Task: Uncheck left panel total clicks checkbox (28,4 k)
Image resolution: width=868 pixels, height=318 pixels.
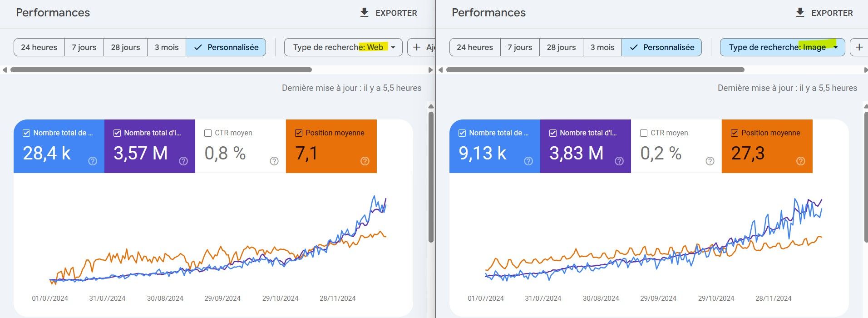Action: (x=26, y=133)
